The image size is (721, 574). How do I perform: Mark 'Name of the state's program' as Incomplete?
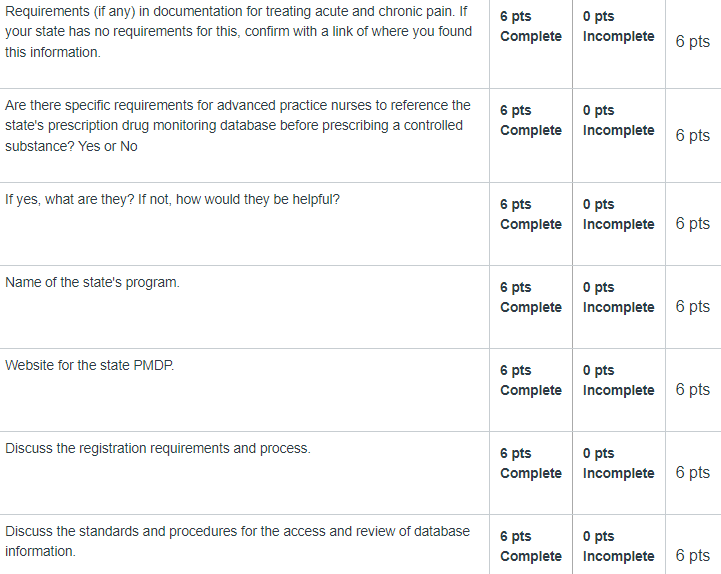[x=618, y=307]
